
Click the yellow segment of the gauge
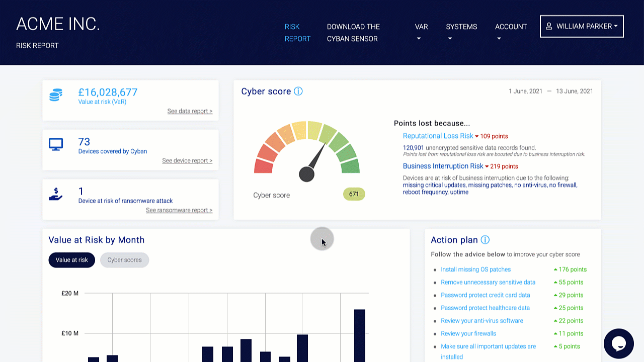tap(299, 131)
